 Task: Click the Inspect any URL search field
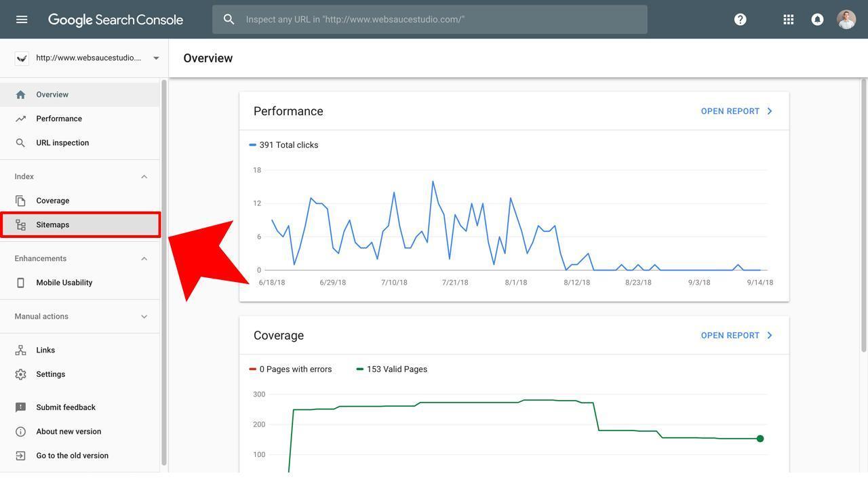pos(430,20)
